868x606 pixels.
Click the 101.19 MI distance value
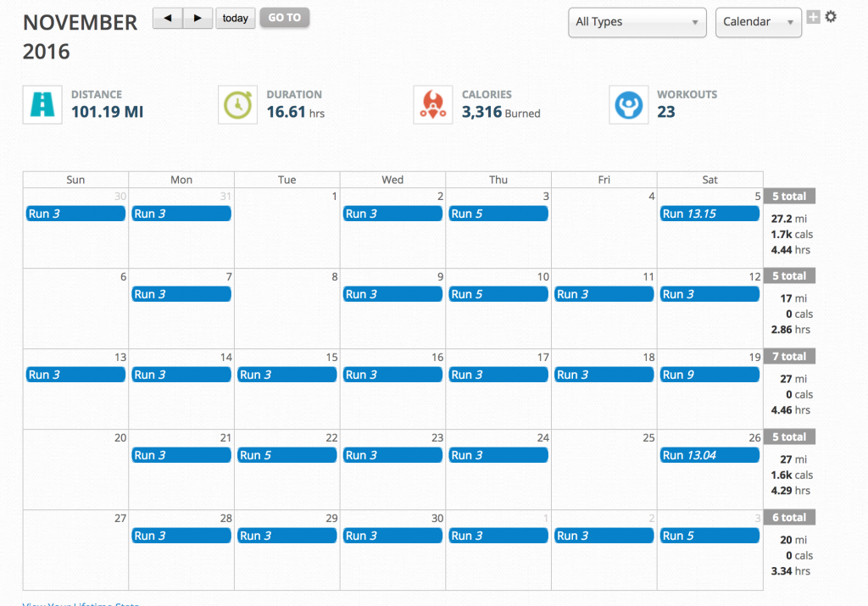click(x=107, y=112)
